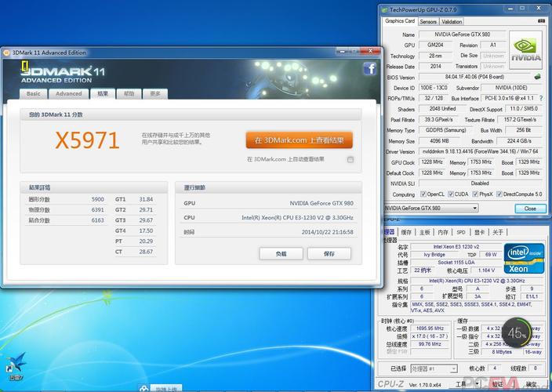552x392 pixels.
Task: Switch to the Advanced tab in 3DMark
Action: point(69,93)
